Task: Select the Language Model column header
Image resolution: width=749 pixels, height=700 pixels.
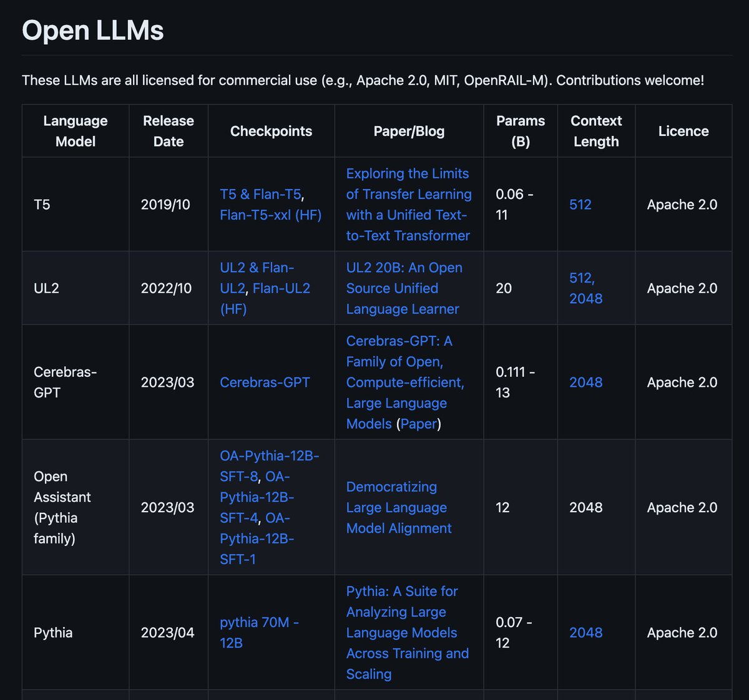Action: click(x=76, y=131)
